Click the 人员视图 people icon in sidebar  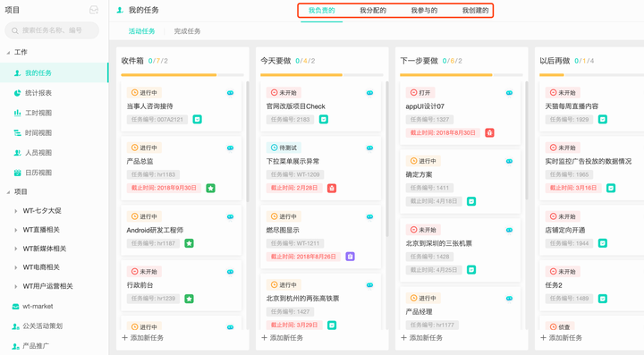[17, 153]
